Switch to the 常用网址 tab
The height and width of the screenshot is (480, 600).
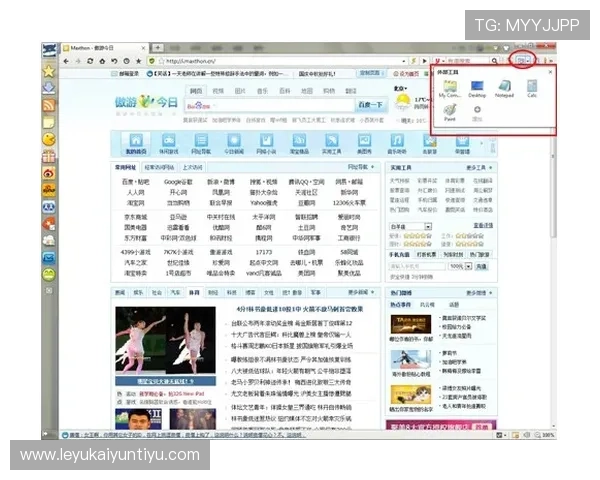(126, 167)
